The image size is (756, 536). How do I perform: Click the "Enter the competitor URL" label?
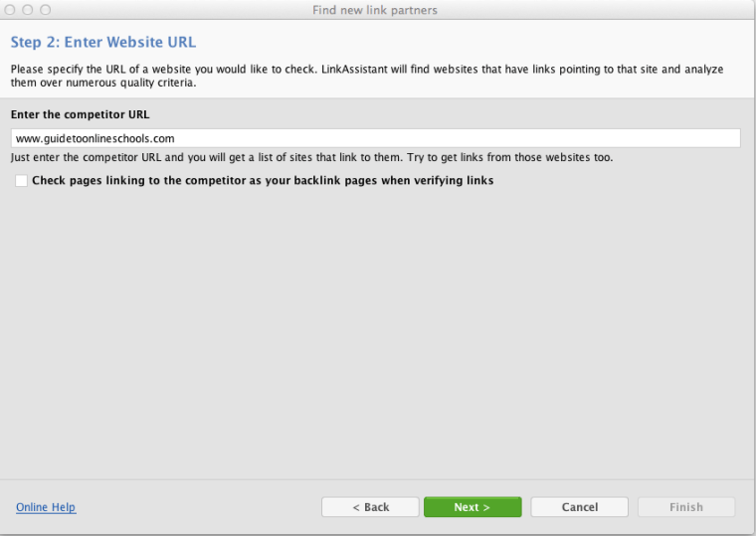click(x=80, y=114)
